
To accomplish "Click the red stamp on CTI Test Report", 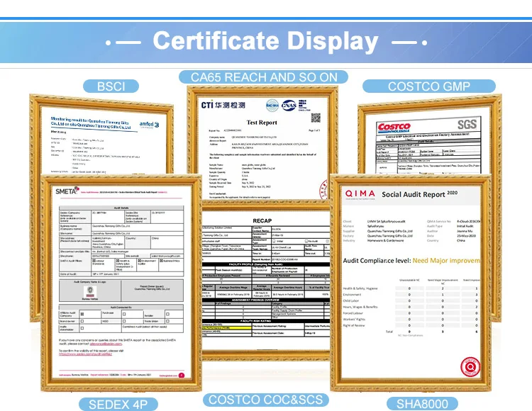I will click(323, 190).
